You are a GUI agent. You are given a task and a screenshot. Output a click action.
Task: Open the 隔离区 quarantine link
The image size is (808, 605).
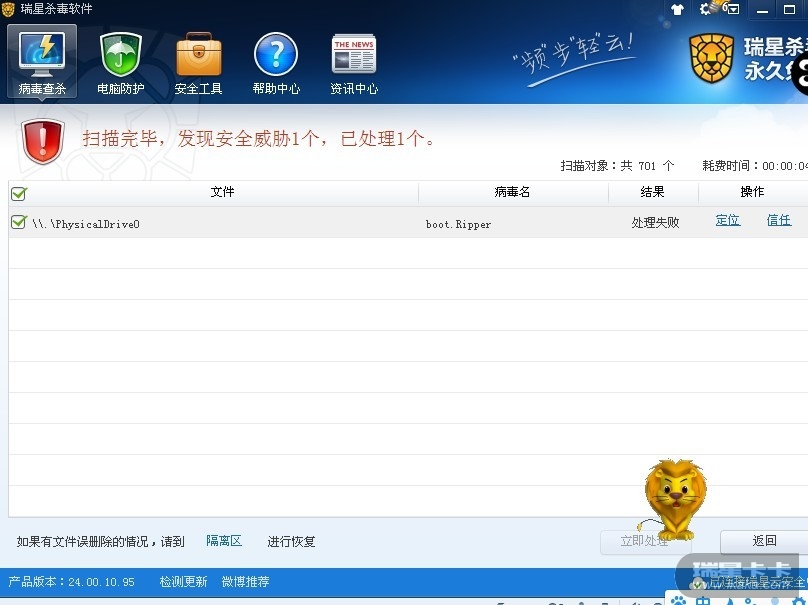[x=224, y=541]
